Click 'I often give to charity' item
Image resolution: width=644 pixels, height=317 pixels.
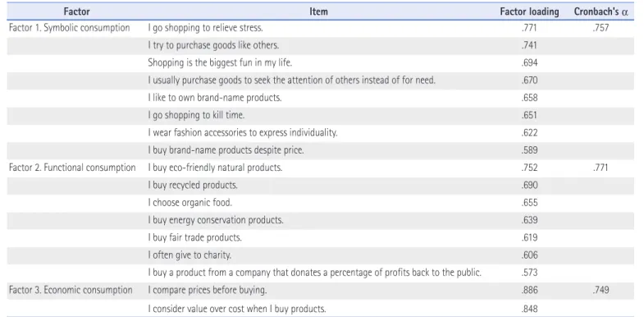[x=190, y=255]
